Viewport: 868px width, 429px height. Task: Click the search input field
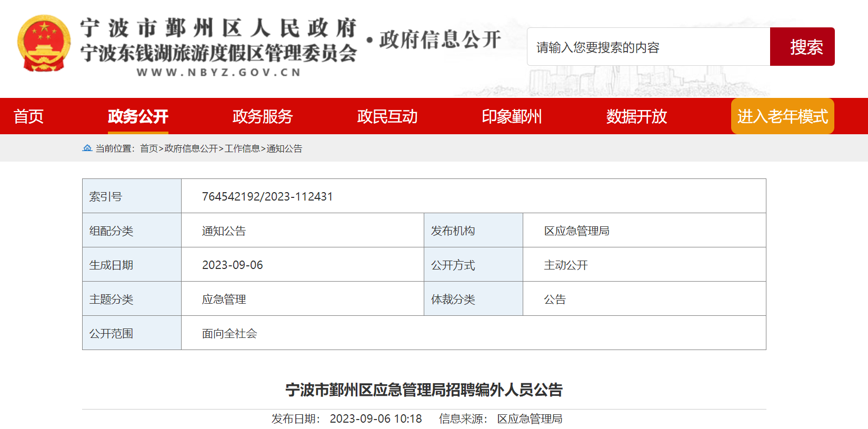pos(648,47)
